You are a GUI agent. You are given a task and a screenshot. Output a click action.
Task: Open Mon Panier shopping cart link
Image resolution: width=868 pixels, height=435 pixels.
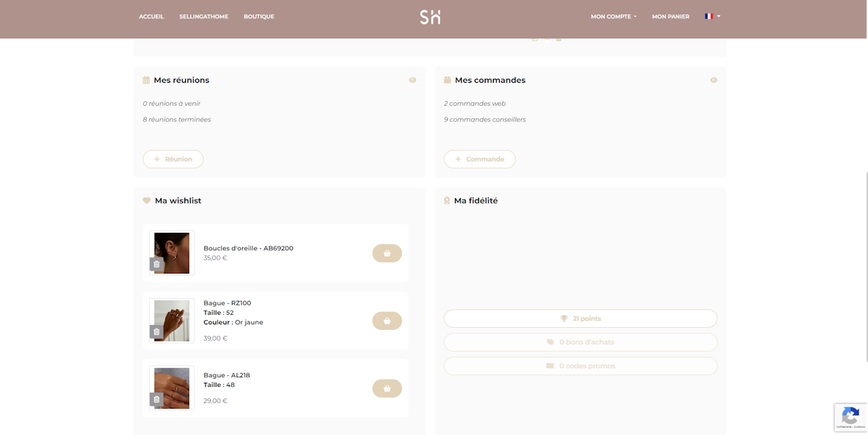(670, 17)
